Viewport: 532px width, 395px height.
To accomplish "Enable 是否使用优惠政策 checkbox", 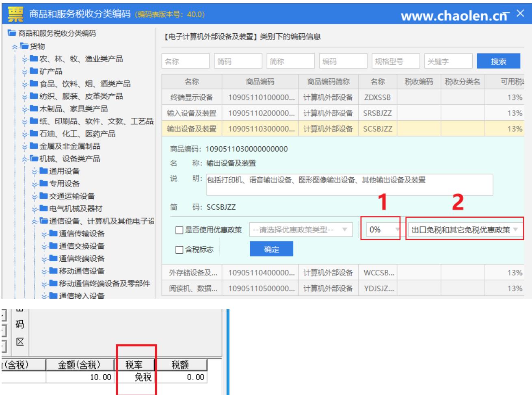I will click(179, 230).
